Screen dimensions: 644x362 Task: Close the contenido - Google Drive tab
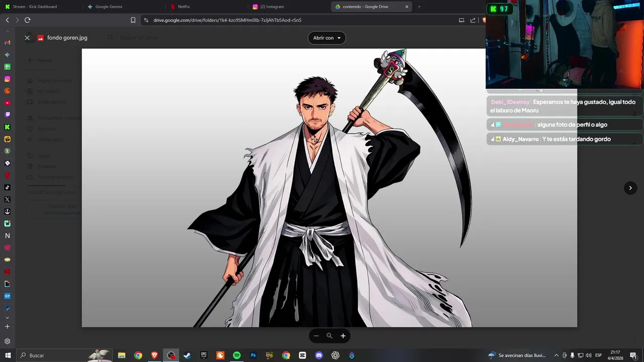(x=407, y=7)
